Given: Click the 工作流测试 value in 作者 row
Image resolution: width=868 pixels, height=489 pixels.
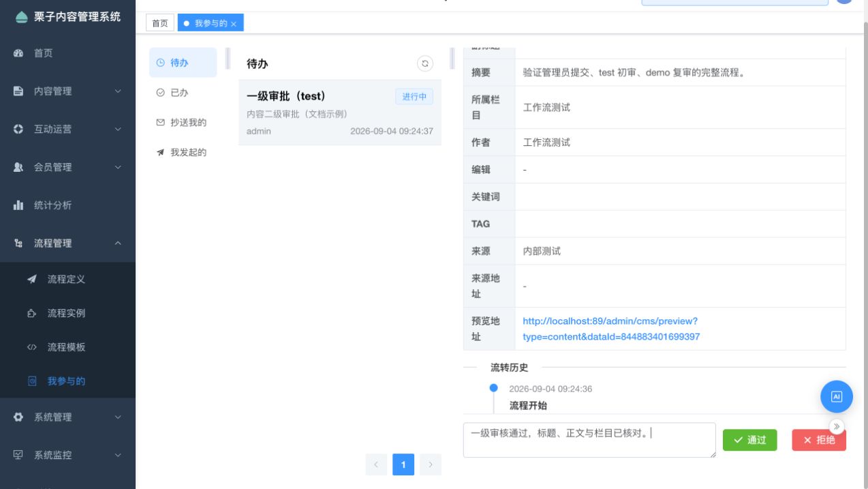Looking at the screenshot, I should (x=546, y=143).
